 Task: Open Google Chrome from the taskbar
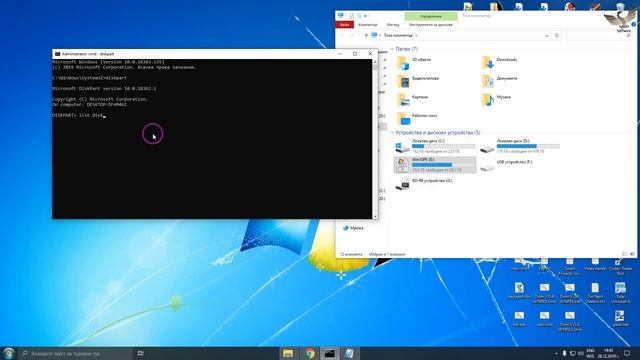pos(309,353)
